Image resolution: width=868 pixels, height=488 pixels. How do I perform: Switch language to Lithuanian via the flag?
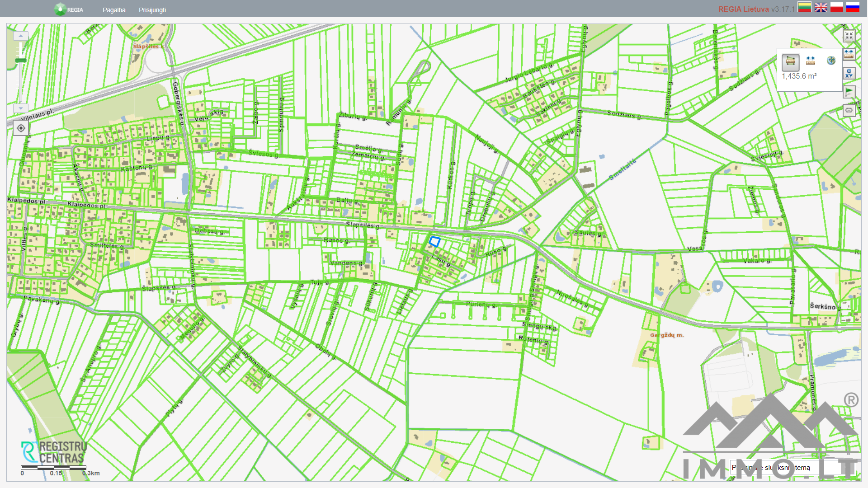point(804,7)
